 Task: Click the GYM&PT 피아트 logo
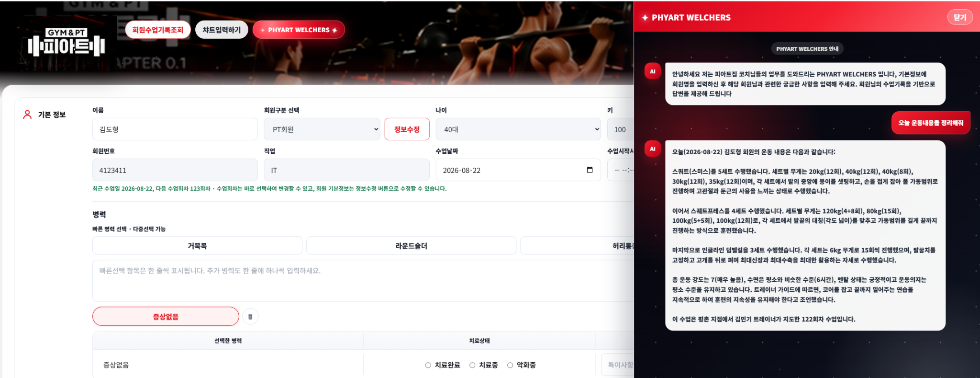pyautogui.click(x=66, y=42)
